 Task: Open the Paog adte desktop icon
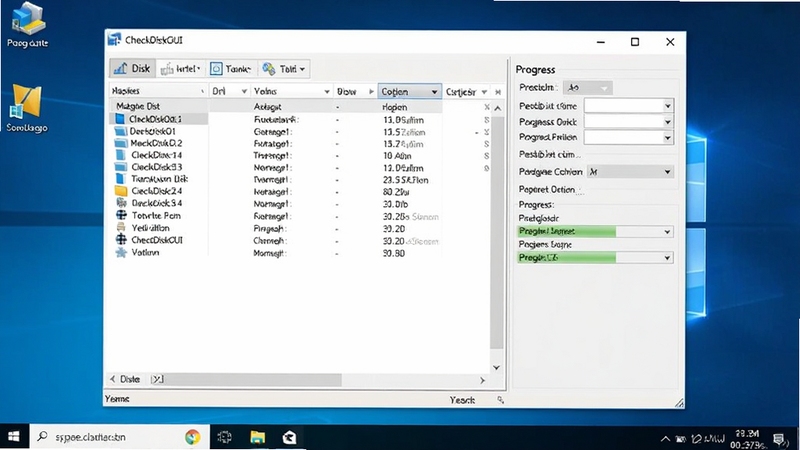[28, 25]
